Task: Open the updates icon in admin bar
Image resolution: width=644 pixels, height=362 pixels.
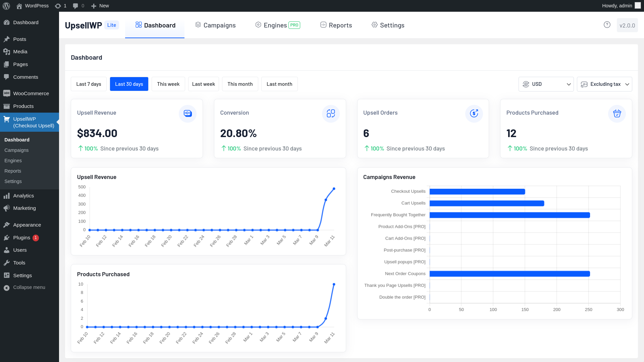Action: tap(58, 6)
